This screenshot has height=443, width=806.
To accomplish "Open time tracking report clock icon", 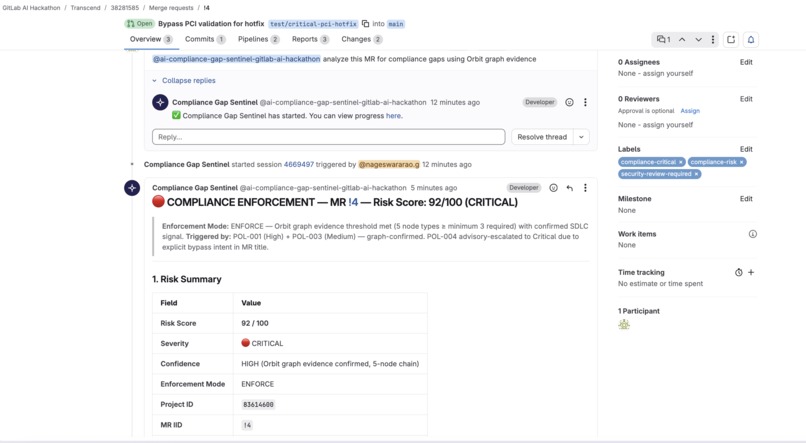I will pos(739,272).
